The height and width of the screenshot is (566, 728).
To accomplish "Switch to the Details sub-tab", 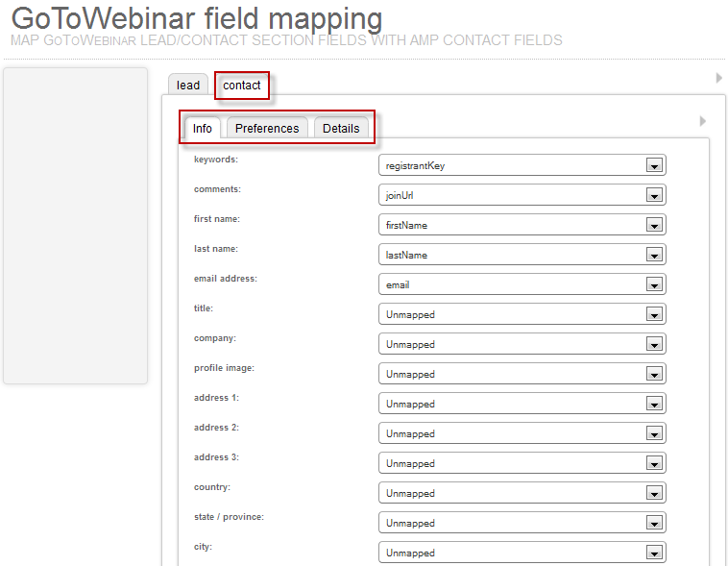I will 341,129.
